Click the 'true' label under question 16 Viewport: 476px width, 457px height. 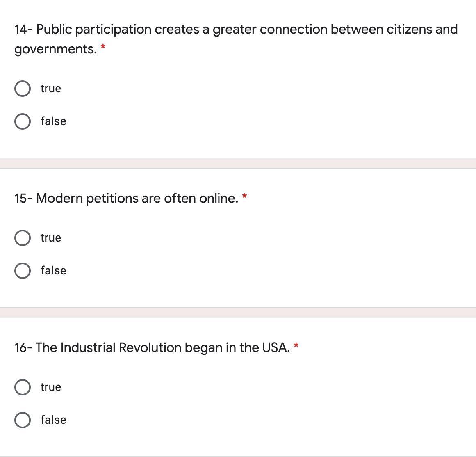point(51,387)
